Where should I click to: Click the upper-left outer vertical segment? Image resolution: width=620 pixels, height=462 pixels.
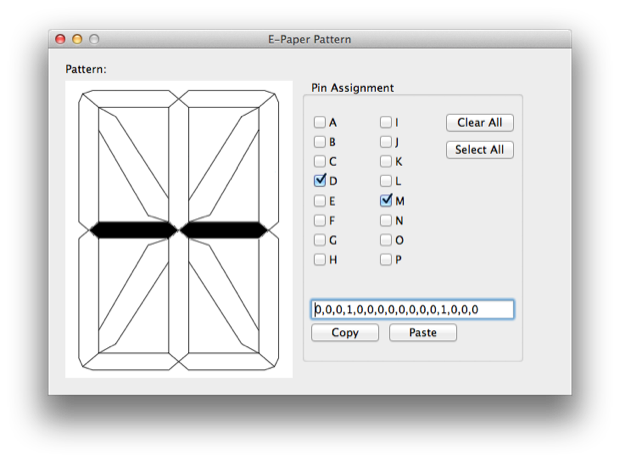click(89, 162)
